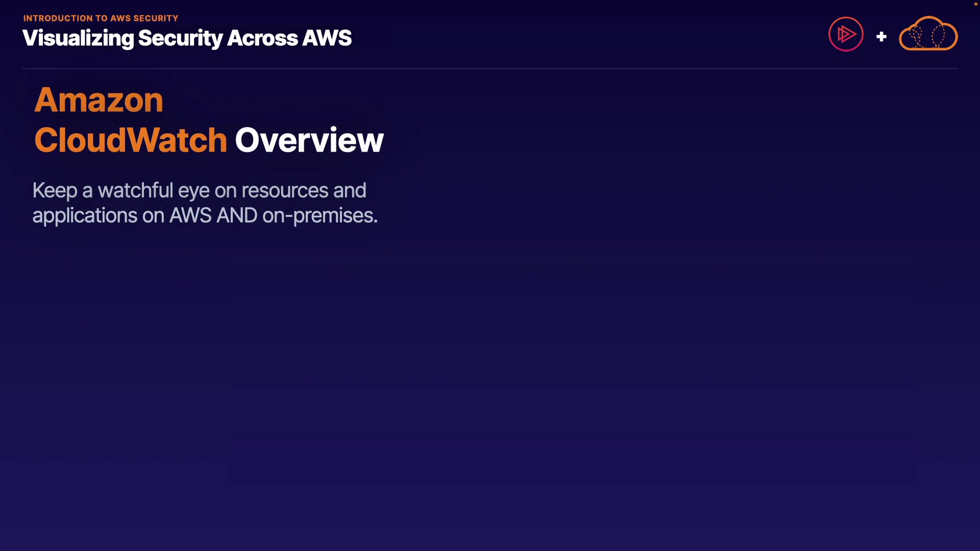Click the word "Keep" in the description
The height and width of the screenshot is (551, 980).
pyautogui.click(x=55, y=191)
